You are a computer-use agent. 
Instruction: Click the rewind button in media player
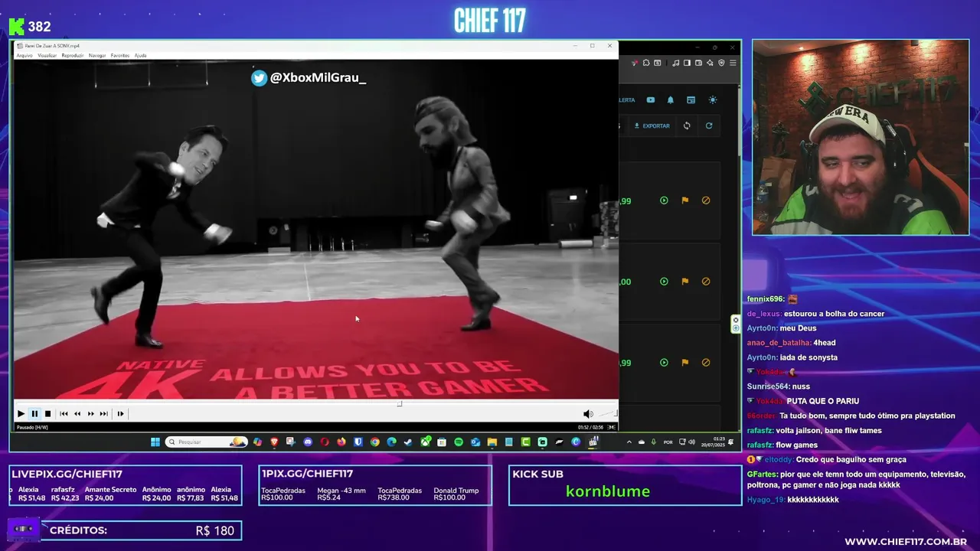pos(77,414)
